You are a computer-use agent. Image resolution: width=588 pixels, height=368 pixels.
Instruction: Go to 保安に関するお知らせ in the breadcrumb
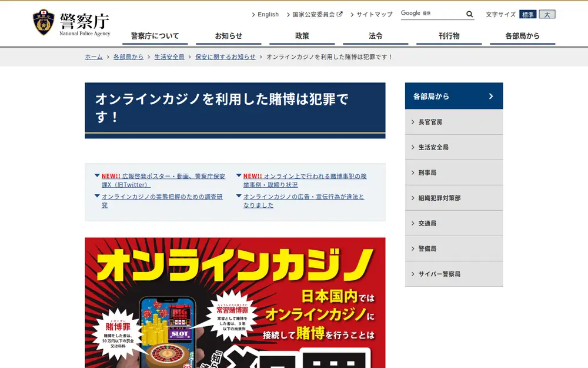[225, 57]
